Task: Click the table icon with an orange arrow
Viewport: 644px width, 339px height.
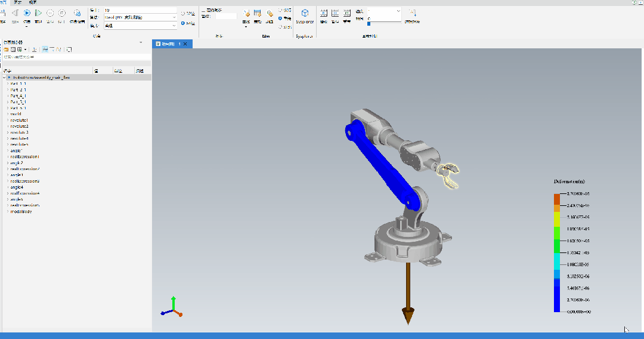Action: [x=258, y=14]
